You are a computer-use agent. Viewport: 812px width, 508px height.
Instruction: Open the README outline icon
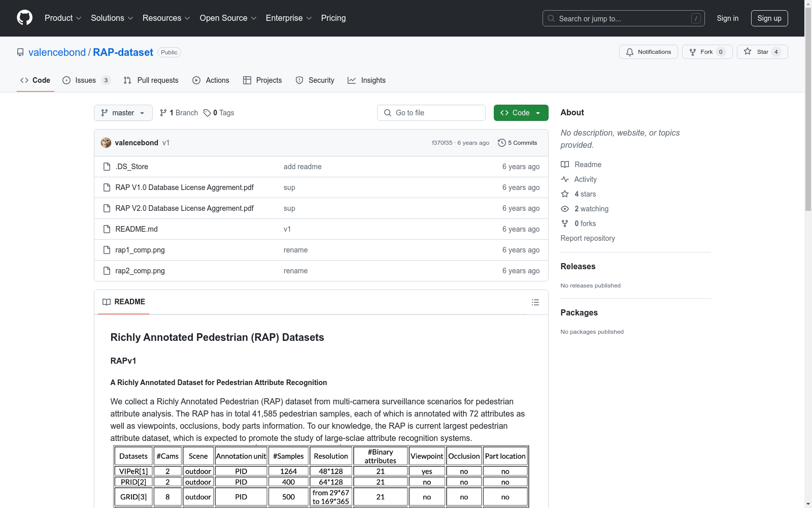pyautogui.click(x=535, y=302)
